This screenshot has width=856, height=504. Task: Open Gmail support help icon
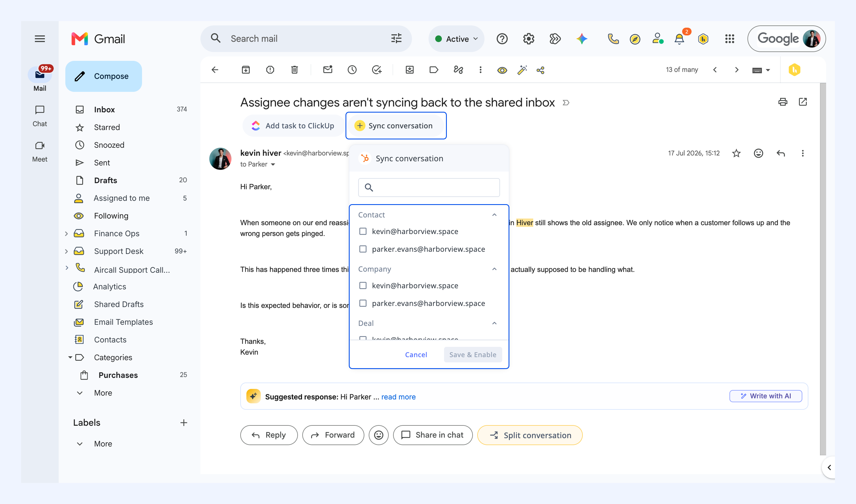point(502,39)
